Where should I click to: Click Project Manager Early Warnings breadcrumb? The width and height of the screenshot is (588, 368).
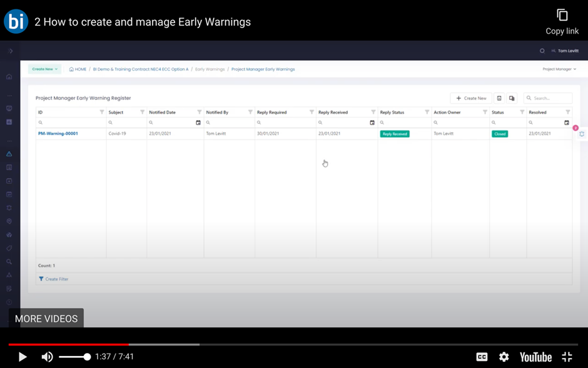[x=263, y=69]
